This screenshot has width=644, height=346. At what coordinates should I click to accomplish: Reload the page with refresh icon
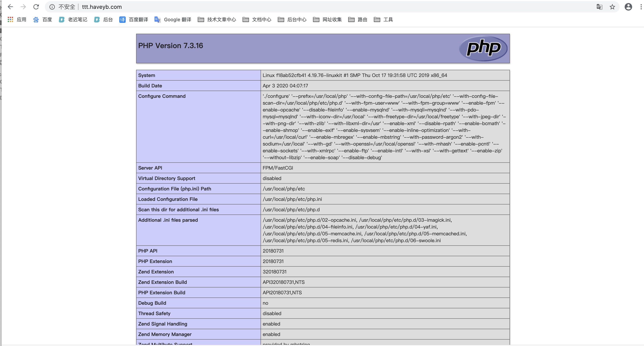(x=36, y=7)
